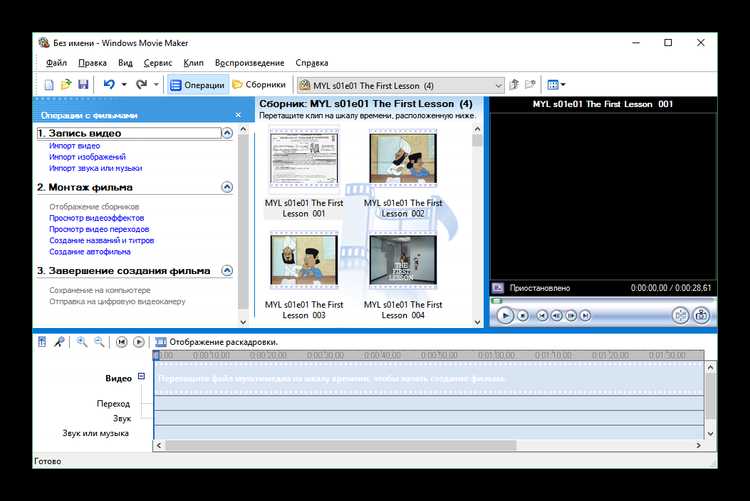Click the New Project icon
Screen dimensions: 750x501
49,85
